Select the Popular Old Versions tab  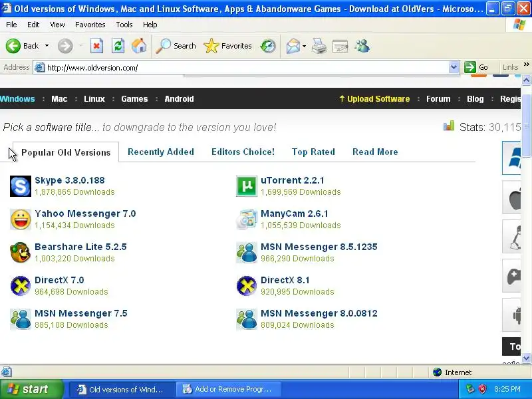66,152
